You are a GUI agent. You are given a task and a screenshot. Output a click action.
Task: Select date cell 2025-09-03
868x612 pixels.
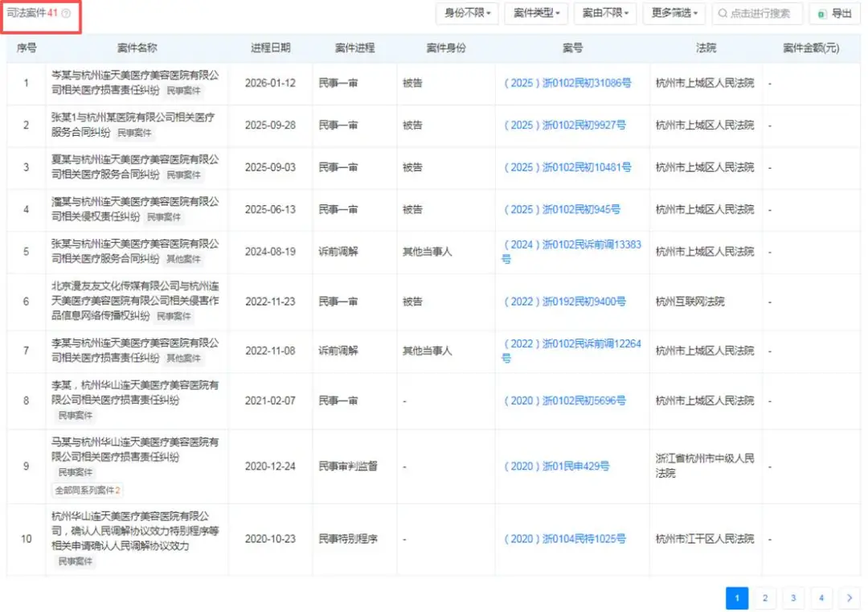(270, 167)
